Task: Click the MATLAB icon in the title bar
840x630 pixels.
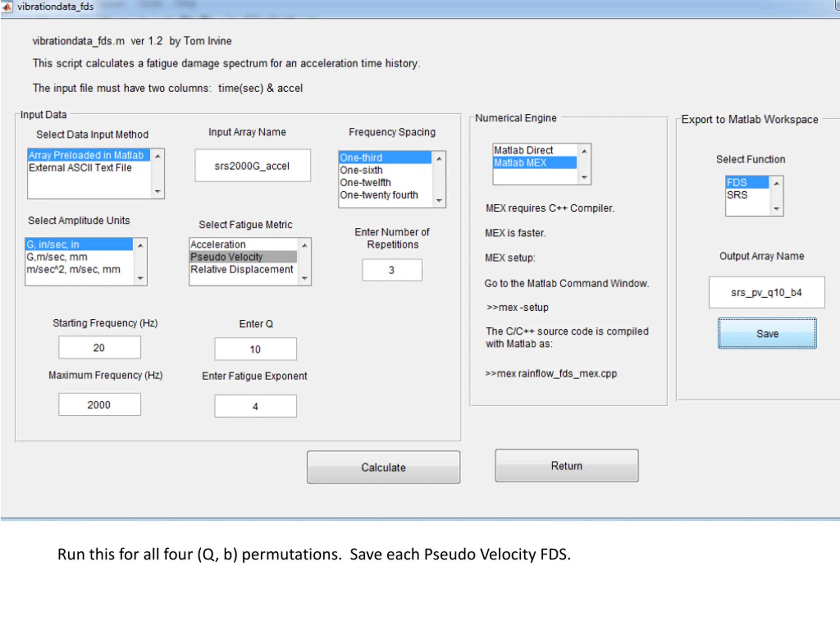Action: tap(7, 7)
